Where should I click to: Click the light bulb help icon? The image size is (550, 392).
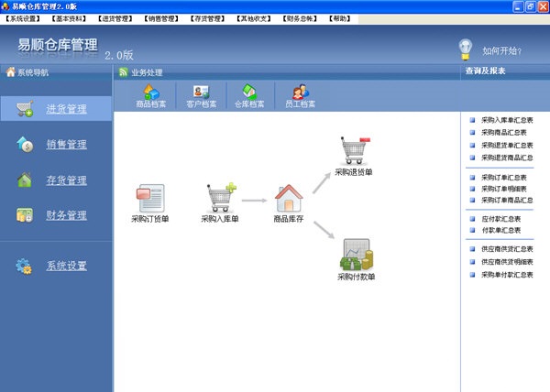point(466,49)
